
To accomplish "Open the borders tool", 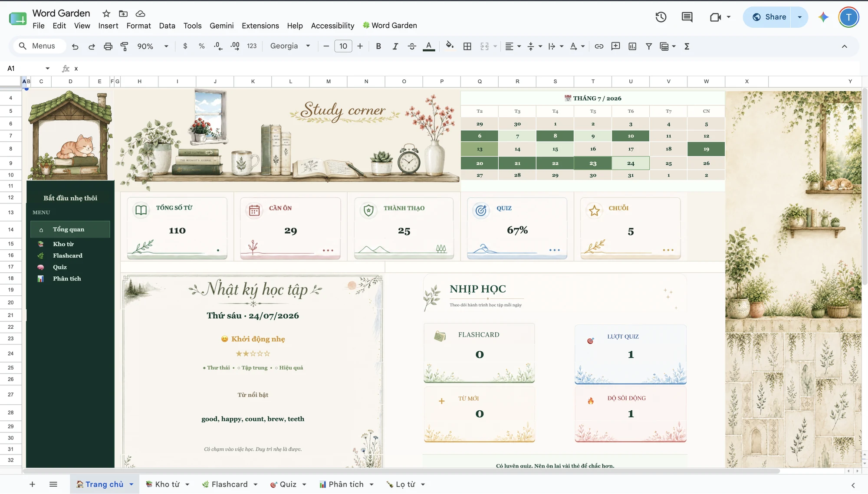I will click(467, 46).
